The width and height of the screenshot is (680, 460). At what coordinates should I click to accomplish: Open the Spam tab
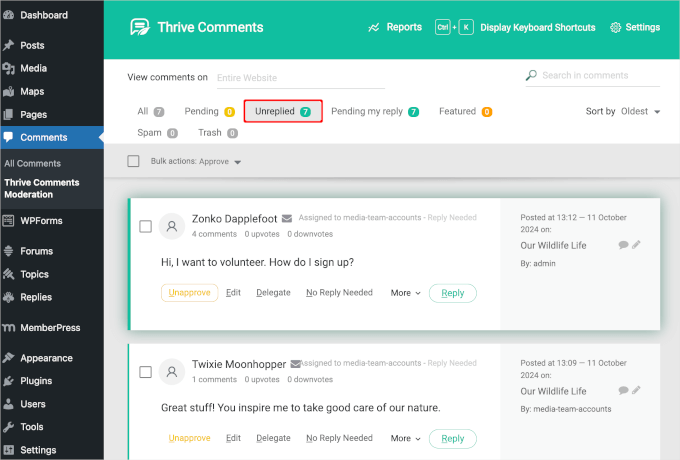(x=157, y=133)
